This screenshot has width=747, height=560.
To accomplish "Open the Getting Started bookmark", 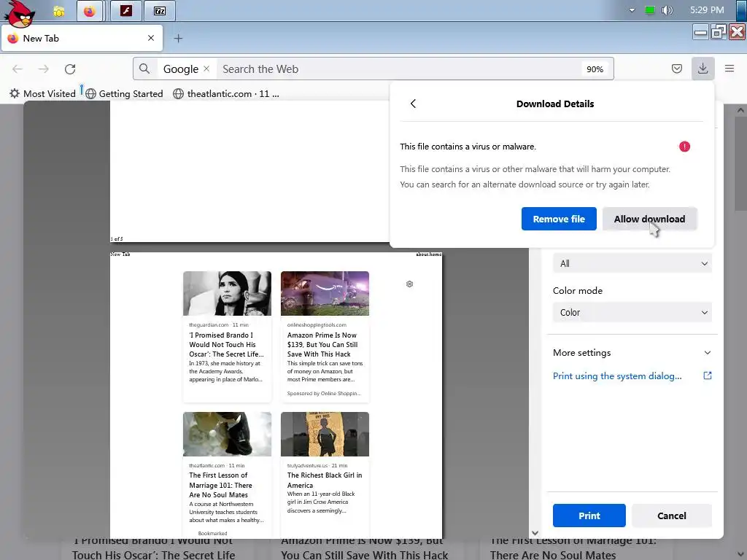I will click(124, 94).
